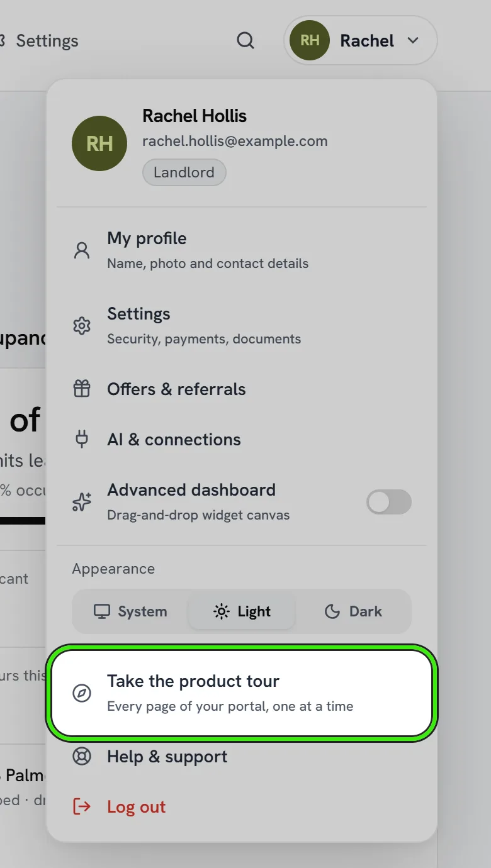Click the logout arrow icon
Viewport: 491px width, 868px height.
82,806
